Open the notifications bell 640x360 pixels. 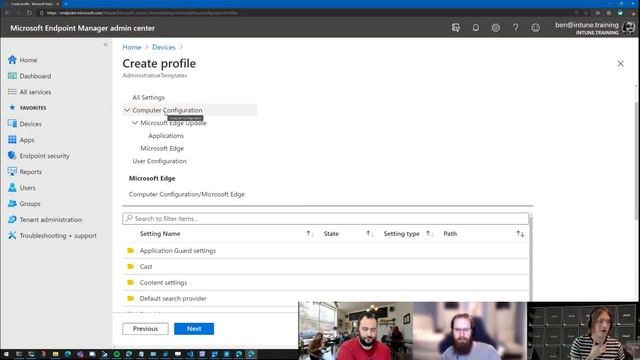[476, 28]
